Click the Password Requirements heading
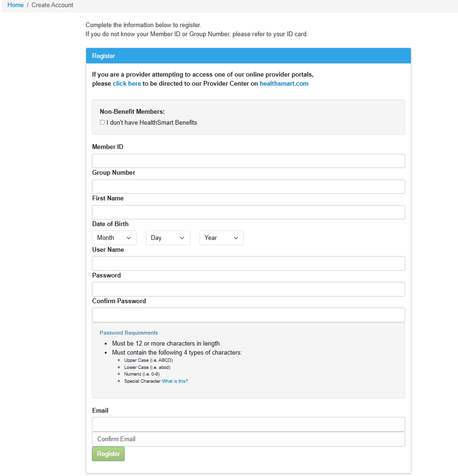 [129, 333]
